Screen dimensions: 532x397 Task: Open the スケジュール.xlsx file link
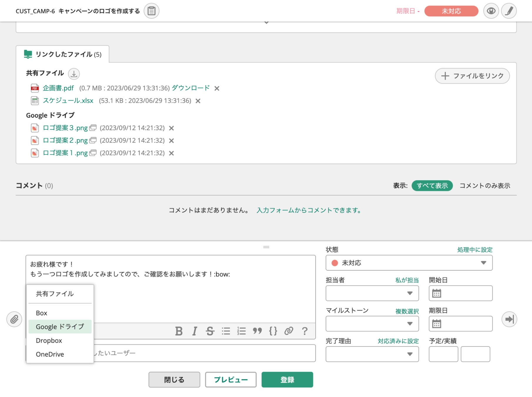pyautogui.click(x=68, y=101)
